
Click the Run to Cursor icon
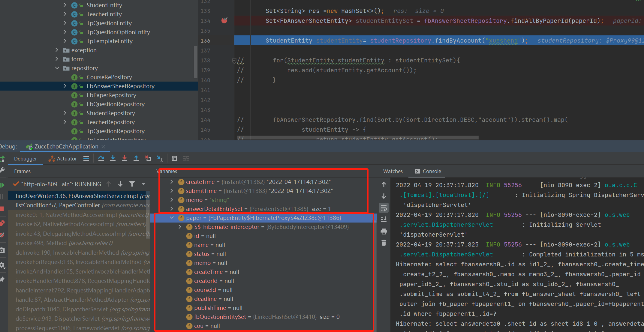(x=160, y=158)
